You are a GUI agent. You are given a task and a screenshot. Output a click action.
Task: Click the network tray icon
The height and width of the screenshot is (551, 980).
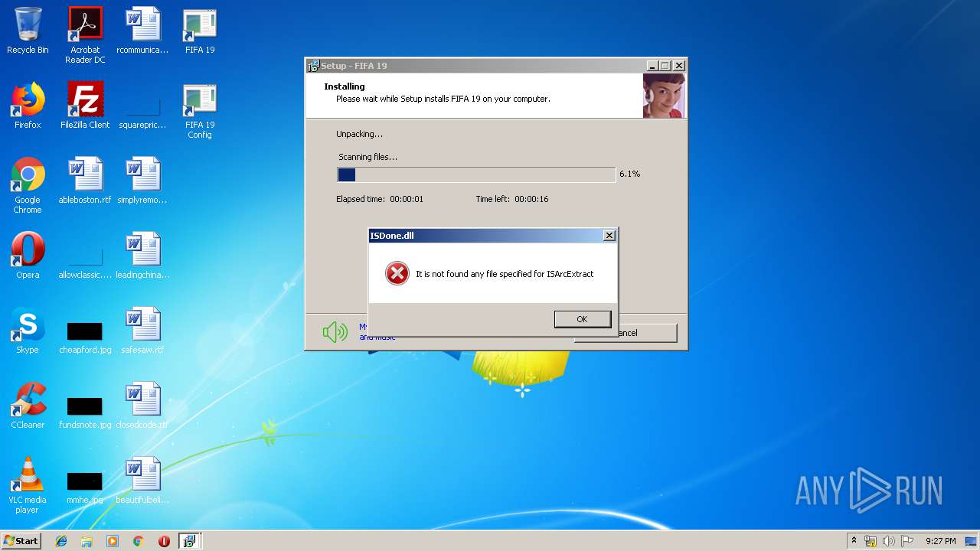click(x=871, y=541)
